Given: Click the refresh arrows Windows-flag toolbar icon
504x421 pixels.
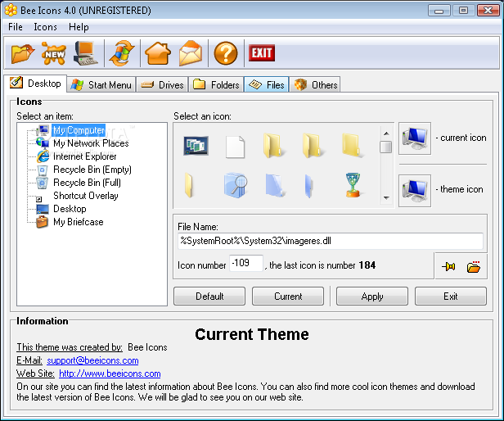Looking at the screenshot, I should (x=122, y=53).
